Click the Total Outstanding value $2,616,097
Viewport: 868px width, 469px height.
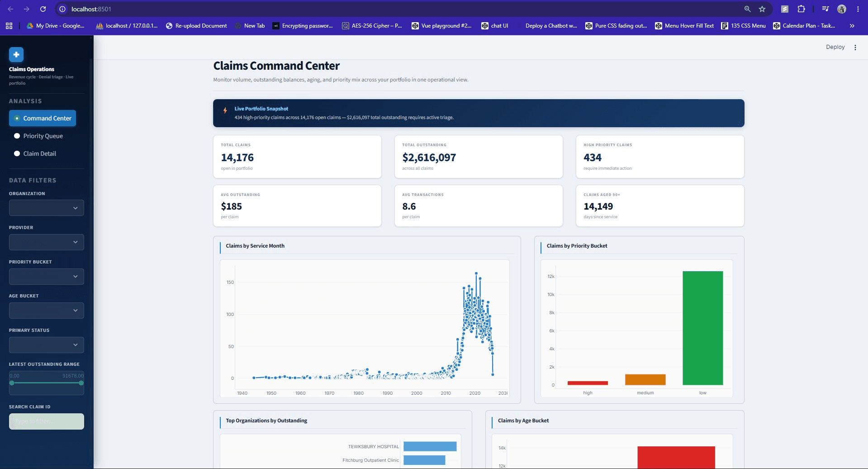(x=429, y=158)
